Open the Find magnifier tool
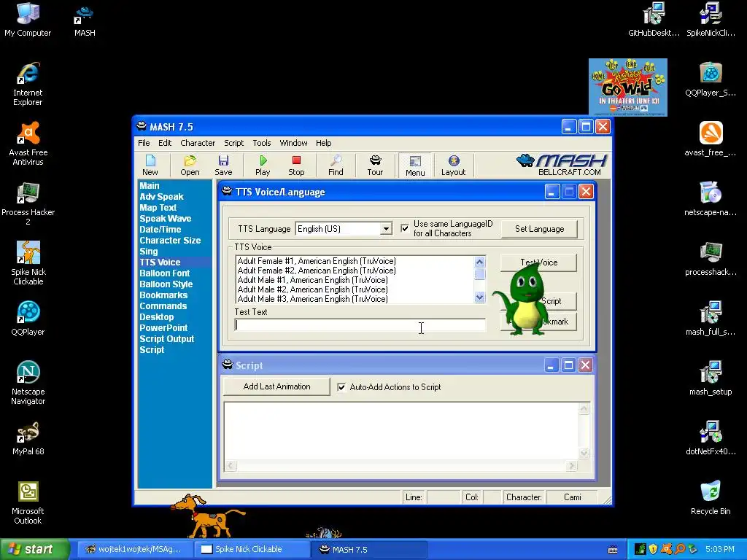The height and width of the screenshot is (560, 747). pos(336,166)
